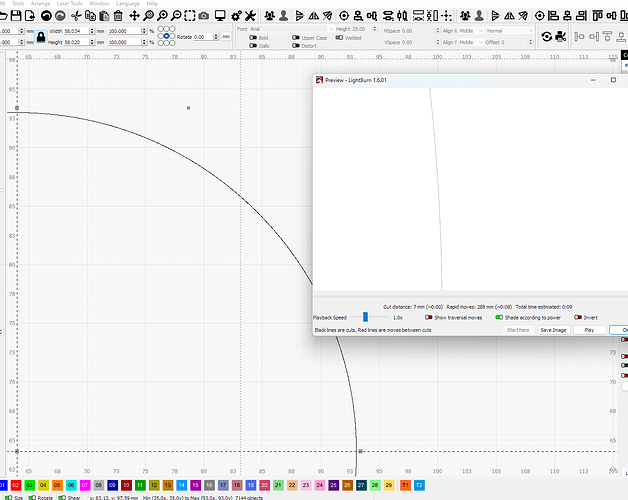Click the Import file icon
628x500 pixels.
coord(30,16)
